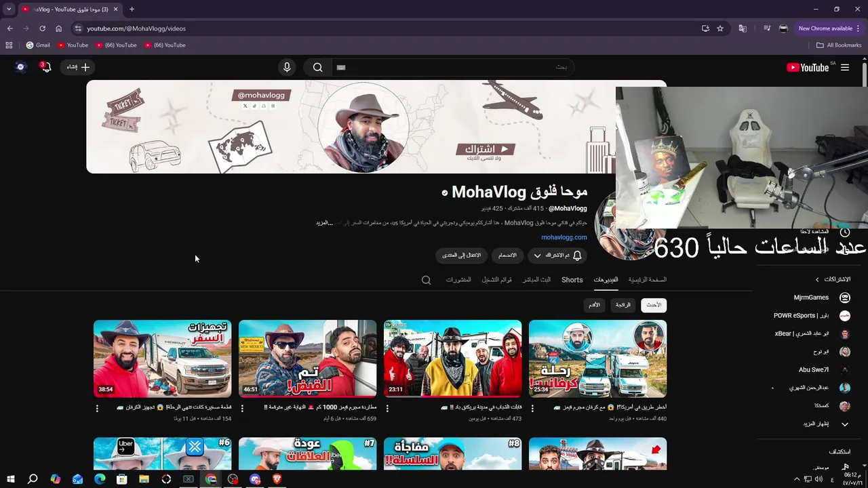Screen dimensions: 868x488
Task: Open options menu for the 23:11 video
Action: [x=387, y=409]
